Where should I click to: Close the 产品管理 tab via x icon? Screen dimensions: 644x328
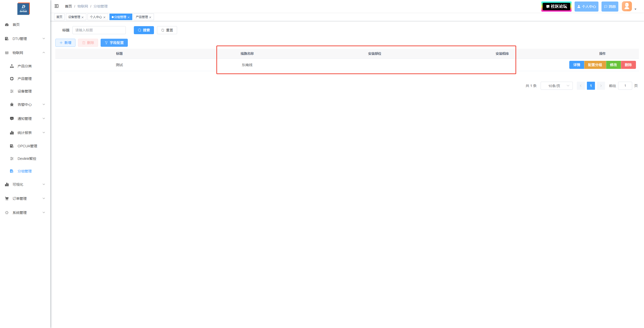[150, 17]
